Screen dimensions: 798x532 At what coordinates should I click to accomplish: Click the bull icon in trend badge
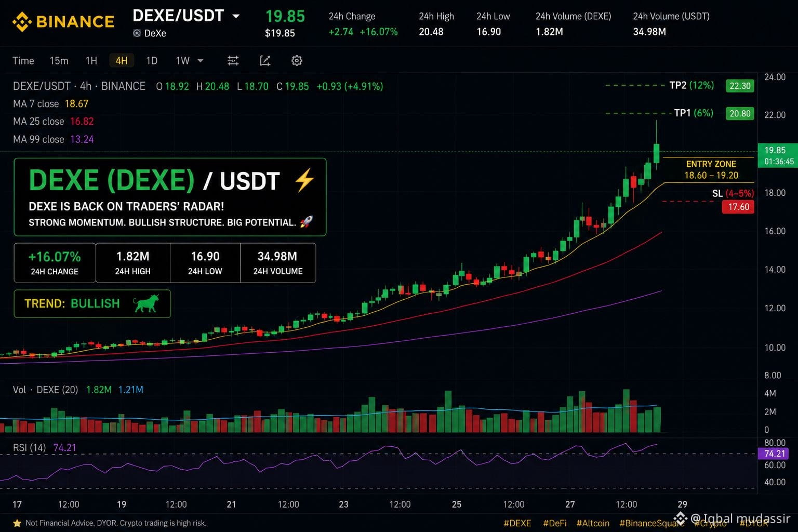(x=146, y=303)
